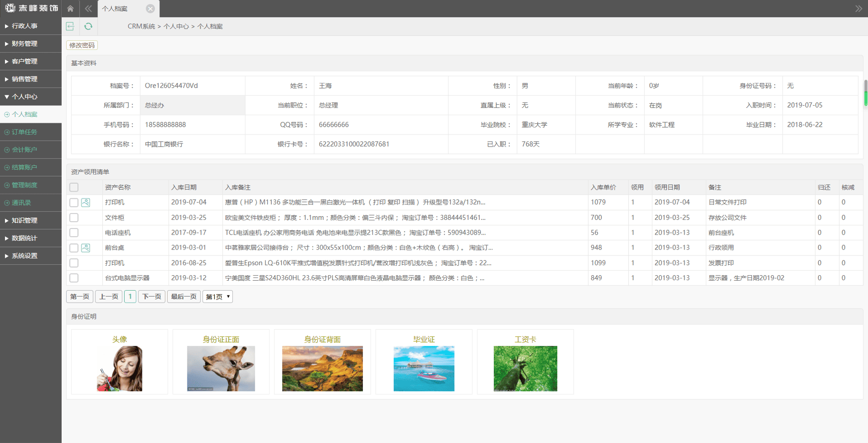
Task: Click the double-left arrow tab scroll icon
Action: pos(88,9)
